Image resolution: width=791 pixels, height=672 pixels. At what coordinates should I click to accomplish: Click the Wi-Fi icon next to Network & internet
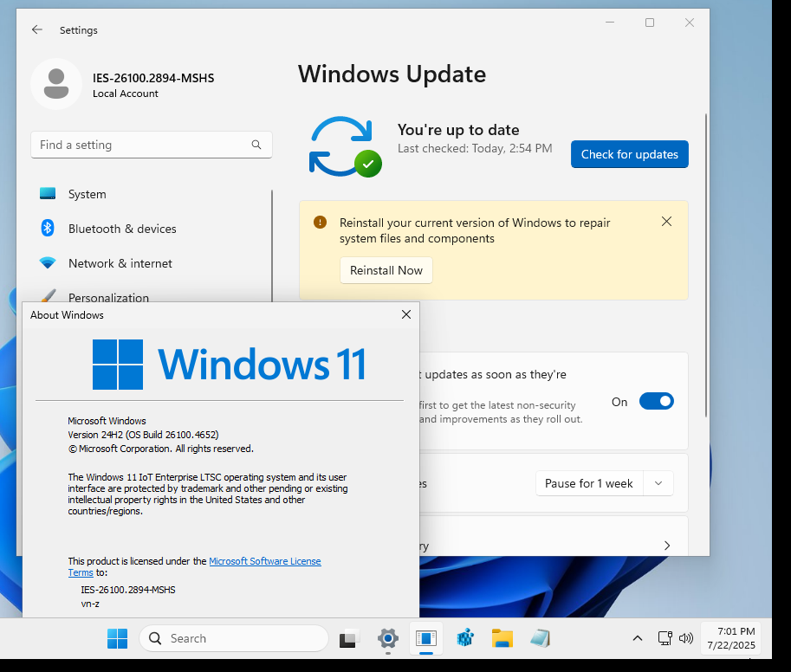(x=48, y=262)
